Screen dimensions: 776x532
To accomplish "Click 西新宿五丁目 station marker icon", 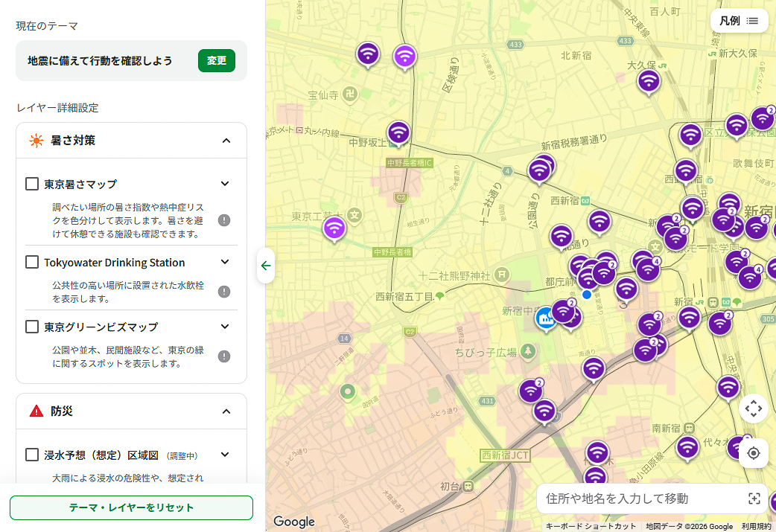I will (439, 297).
